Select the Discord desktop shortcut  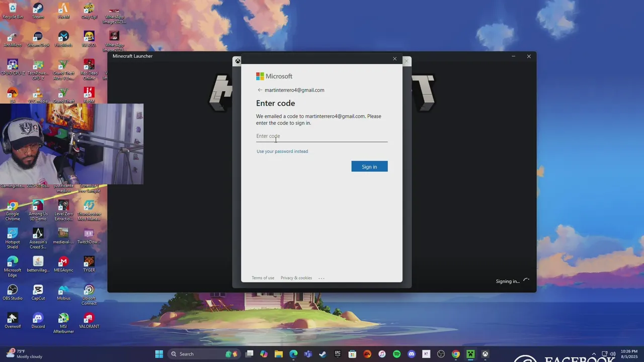(38, 321)
